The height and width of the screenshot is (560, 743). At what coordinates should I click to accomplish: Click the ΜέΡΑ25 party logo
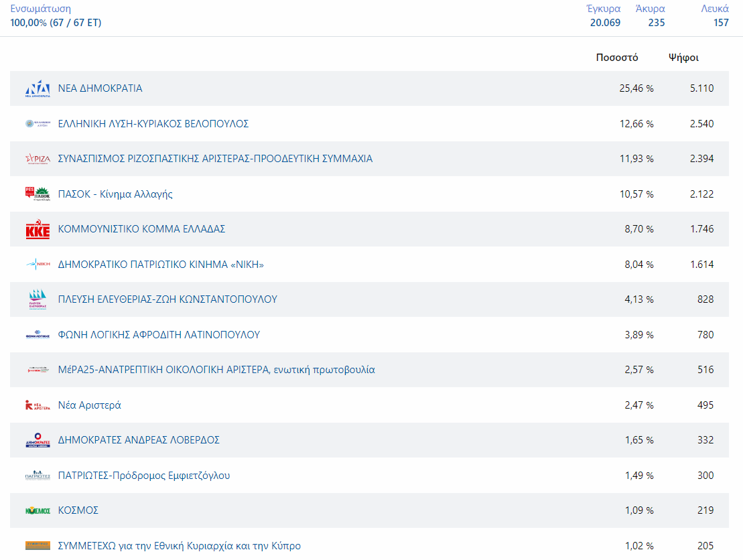tap(38, 370)
